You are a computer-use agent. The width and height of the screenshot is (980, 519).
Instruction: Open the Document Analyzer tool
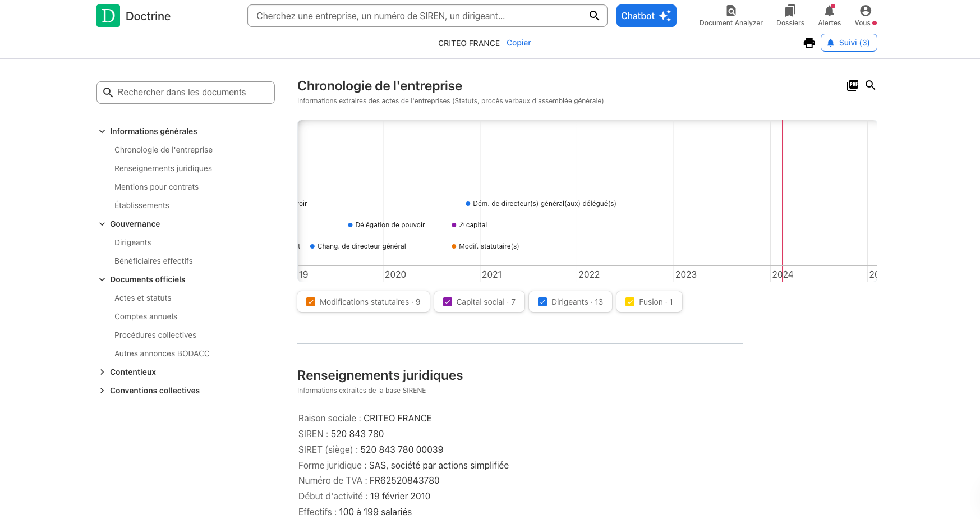[730, 16]
